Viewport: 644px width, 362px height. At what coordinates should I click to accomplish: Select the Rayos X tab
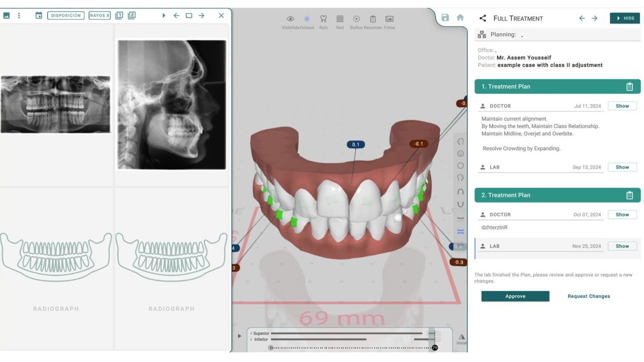(x=99, y=15)
